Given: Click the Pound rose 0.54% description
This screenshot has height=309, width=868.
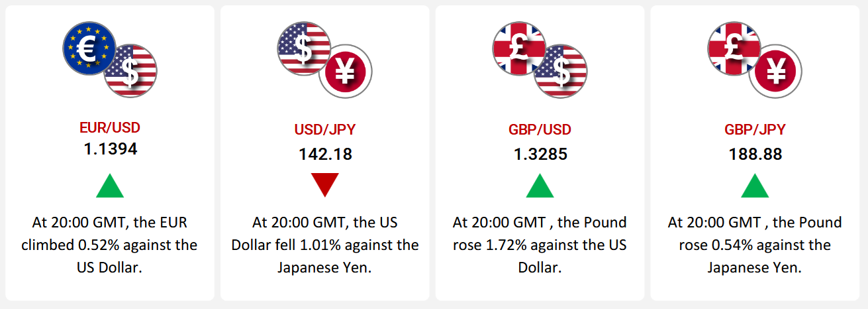Looking at the screenshot, I should 755,245.
